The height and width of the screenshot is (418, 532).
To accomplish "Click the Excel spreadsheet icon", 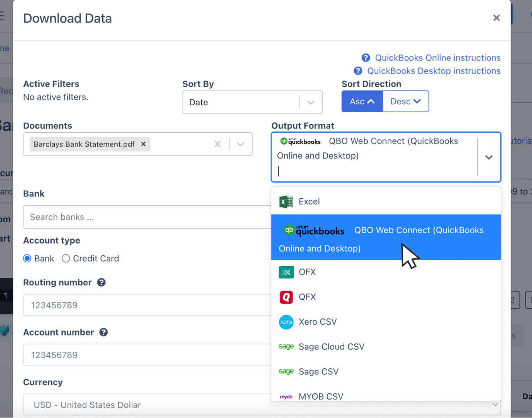I will point(286,201).
